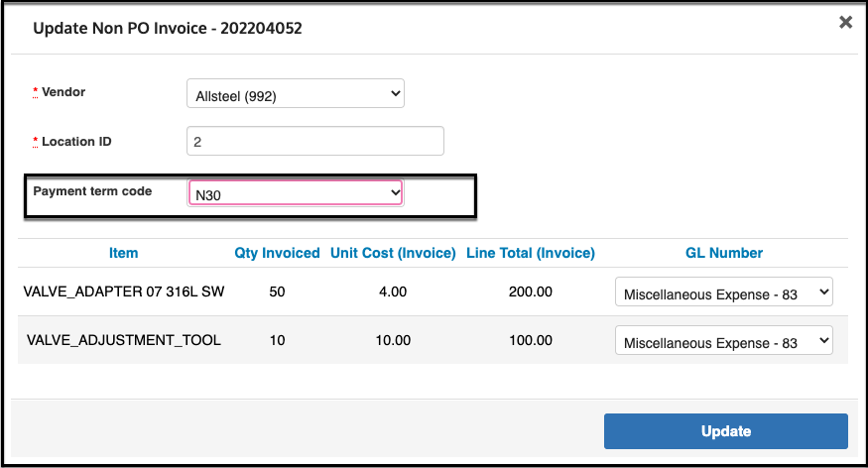
Task: Click the blue Update button
Action: pos(726,431)
